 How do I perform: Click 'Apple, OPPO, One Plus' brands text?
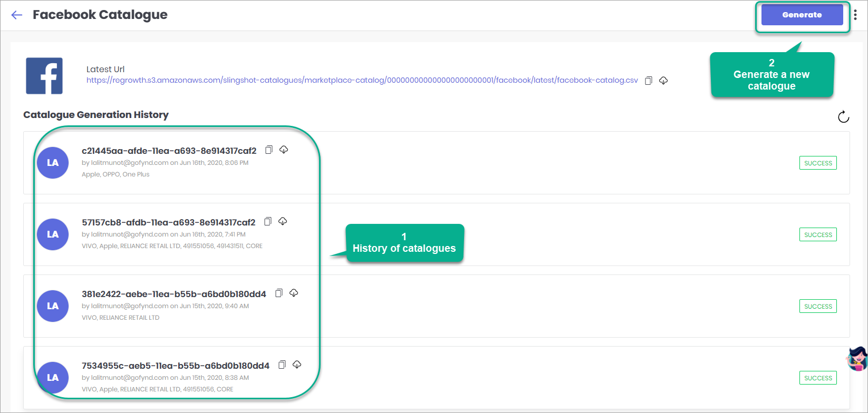[x=115, y=174]
